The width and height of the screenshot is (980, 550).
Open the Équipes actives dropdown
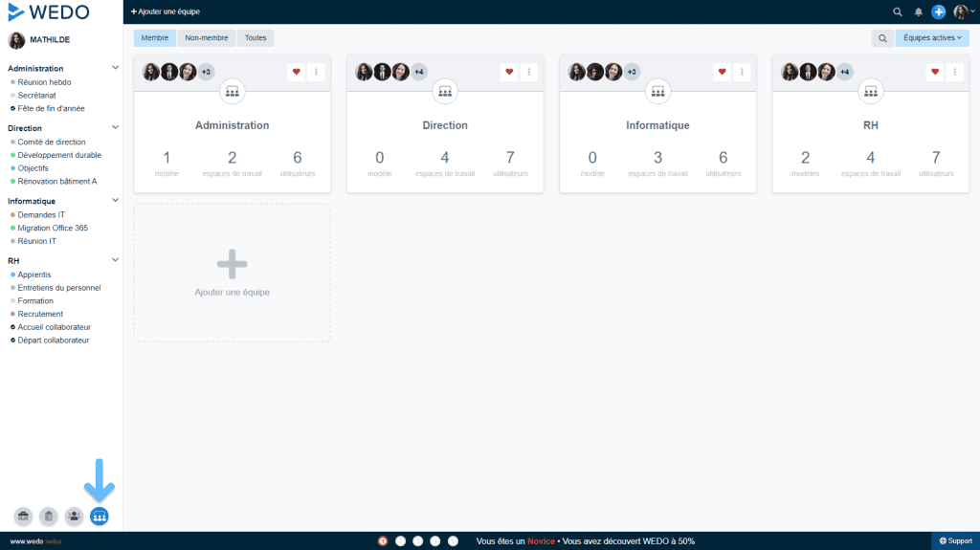tap(932, 38)
